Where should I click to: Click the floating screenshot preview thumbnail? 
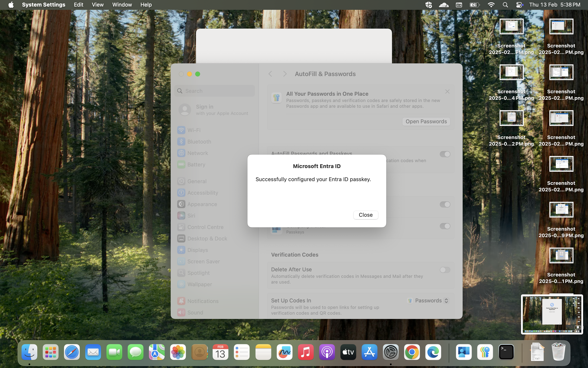(x=552, y=314)
